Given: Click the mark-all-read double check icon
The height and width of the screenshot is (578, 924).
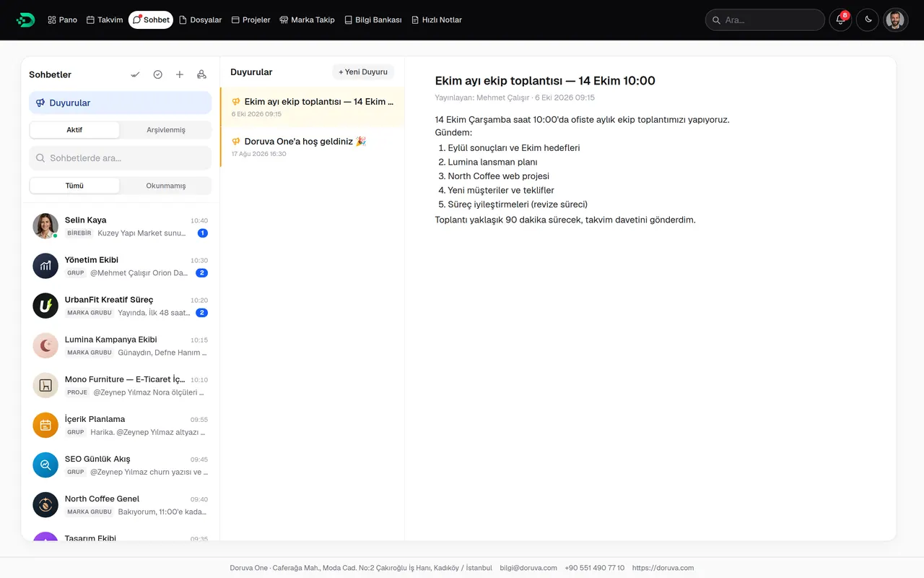Looking at the screenshot, I should pos(135,74).
